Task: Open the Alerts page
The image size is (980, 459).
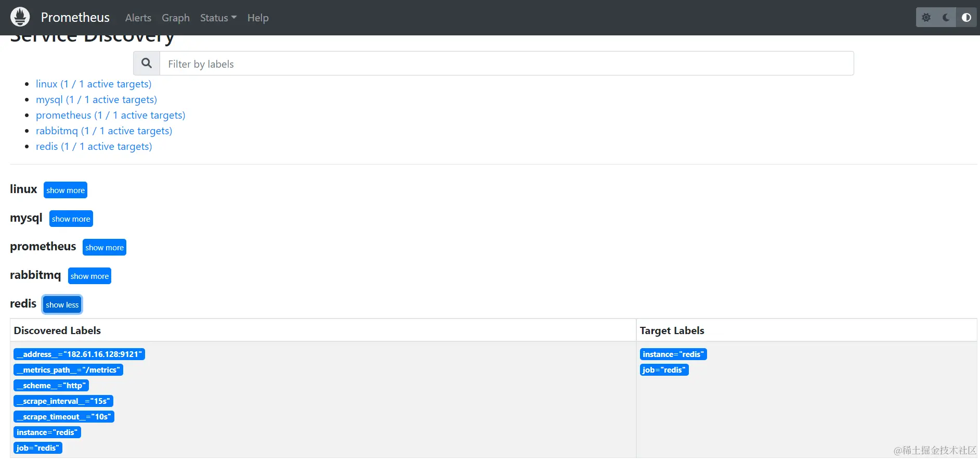Action: tap(138, 18)
